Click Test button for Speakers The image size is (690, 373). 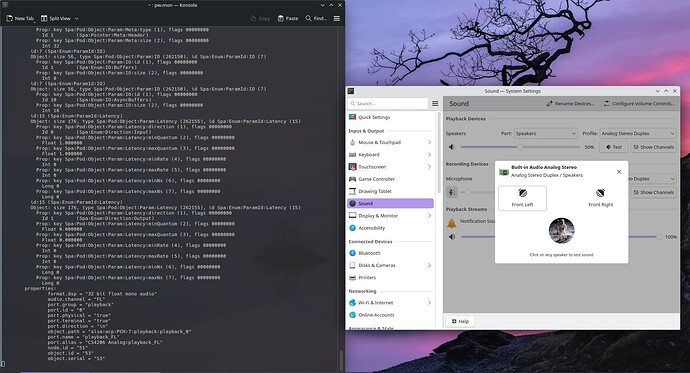click(614, 147)
